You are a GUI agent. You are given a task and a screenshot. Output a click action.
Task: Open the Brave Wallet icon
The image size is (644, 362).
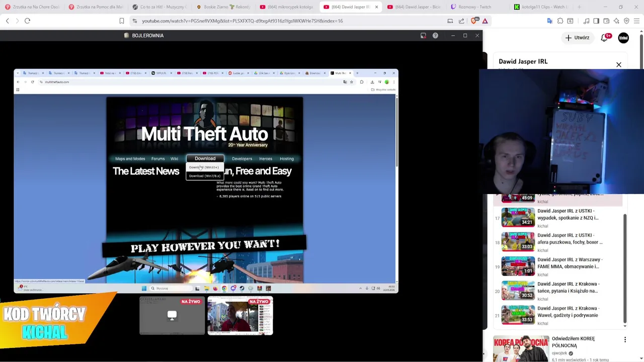click(606, 21)
